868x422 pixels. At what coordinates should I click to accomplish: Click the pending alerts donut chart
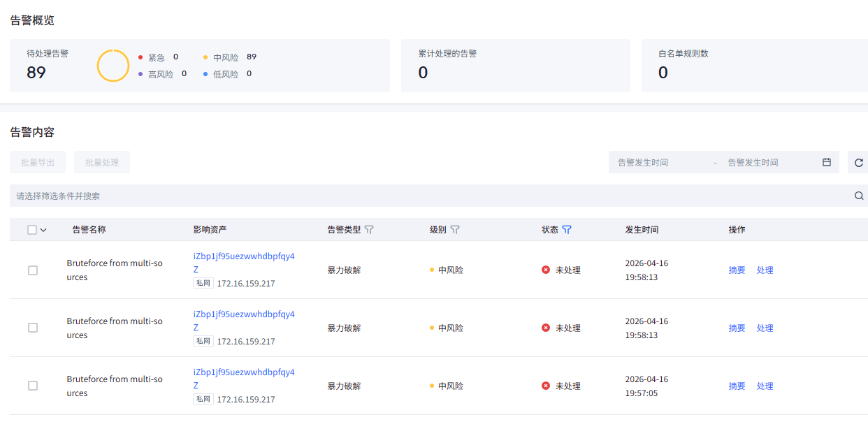[113, 66]
